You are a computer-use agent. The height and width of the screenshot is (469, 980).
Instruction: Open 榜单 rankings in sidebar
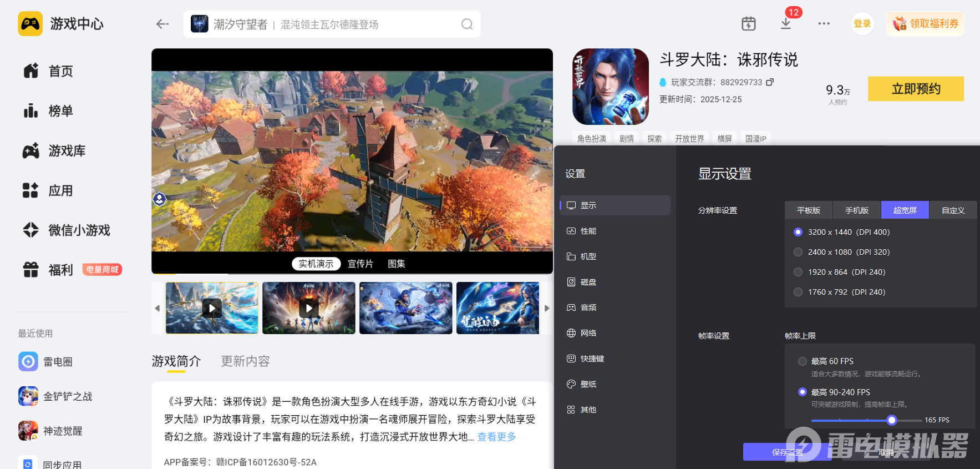tap(48, 111)
